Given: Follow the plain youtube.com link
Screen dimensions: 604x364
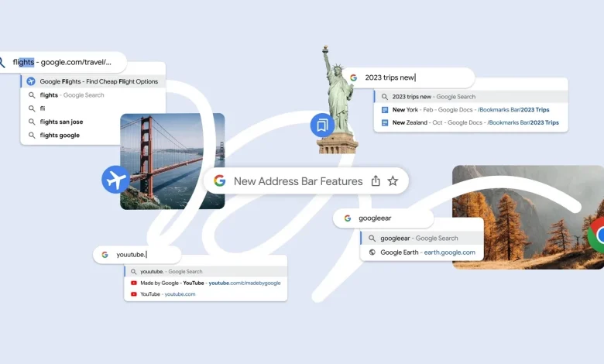Looking at the screenshot, I should pyautogui.click(x=180, y=294).
